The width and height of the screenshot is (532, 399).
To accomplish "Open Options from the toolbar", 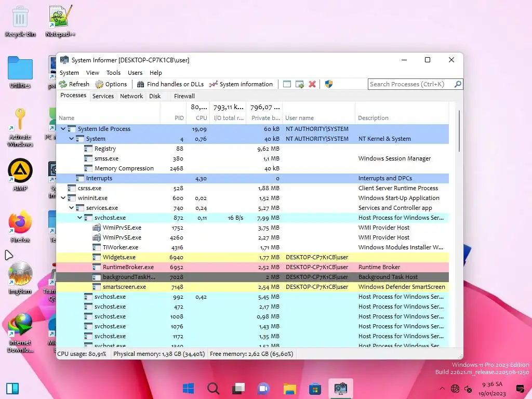I will pyautogui.click(x=111, y=84).
